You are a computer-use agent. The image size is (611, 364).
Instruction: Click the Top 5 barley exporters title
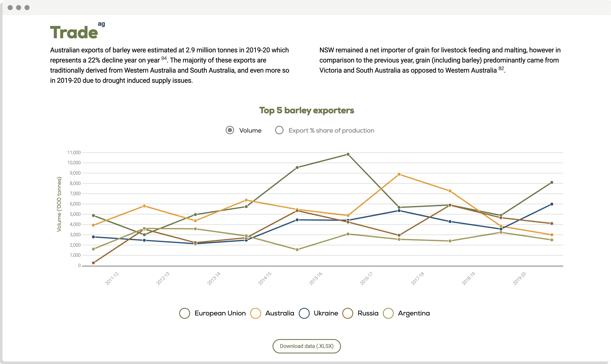click(307, 110)
